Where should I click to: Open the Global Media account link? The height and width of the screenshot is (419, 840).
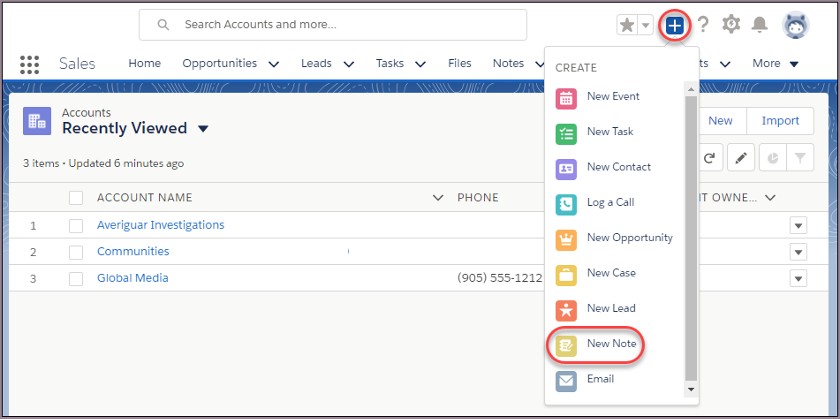[132, 278]
